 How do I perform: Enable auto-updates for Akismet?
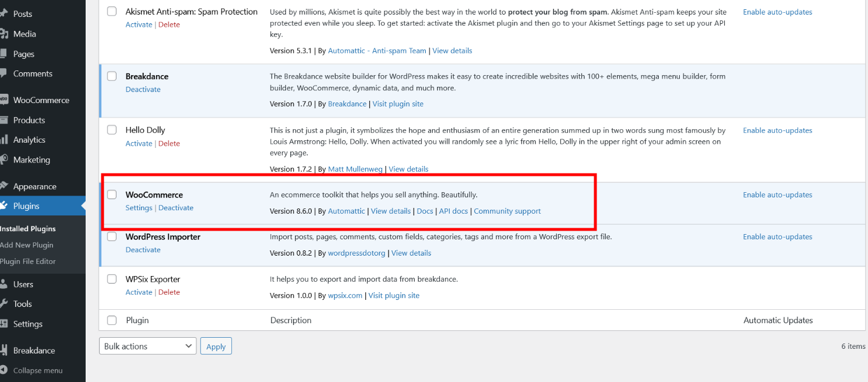pyautogui.click(x=777, y=12)
